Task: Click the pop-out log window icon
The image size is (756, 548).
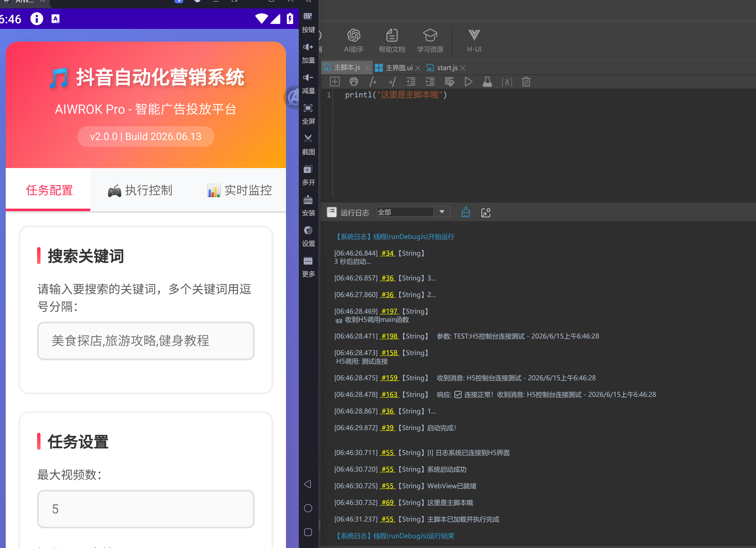Action: pos(486,212)
